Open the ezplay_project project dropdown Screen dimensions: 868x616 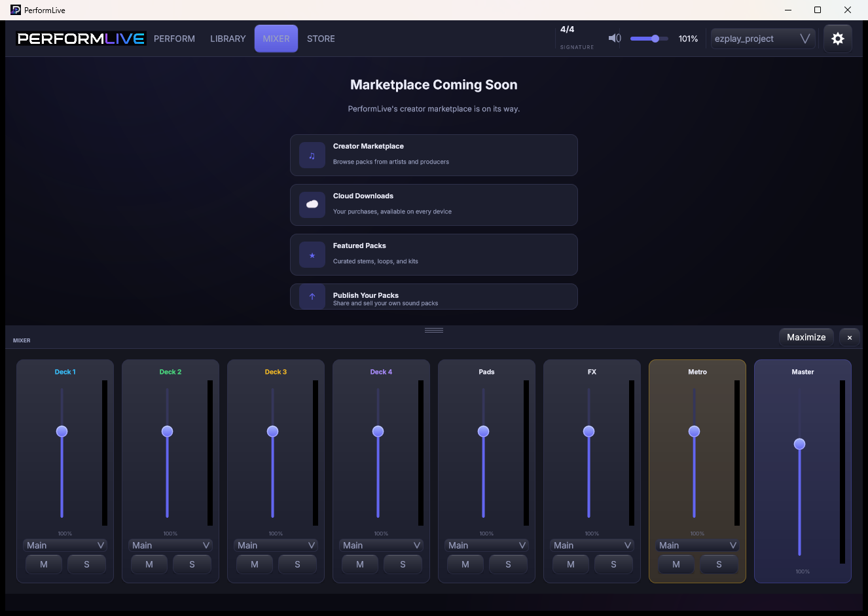(763, 39)
